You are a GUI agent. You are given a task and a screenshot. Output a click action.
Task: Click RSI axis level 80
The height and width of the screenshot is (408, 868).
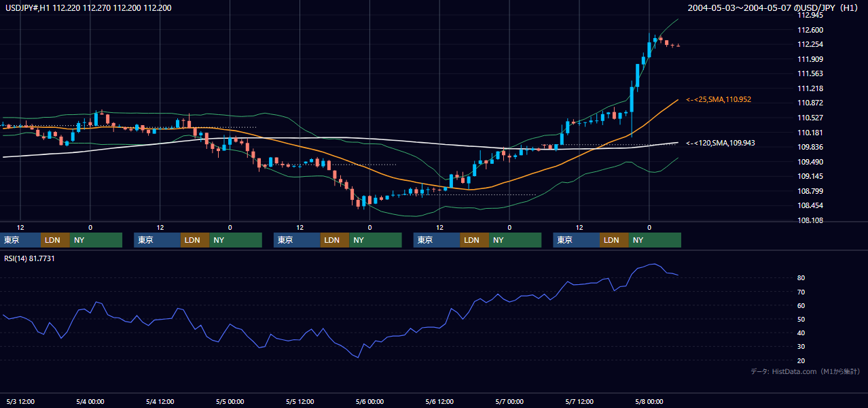[x=802, y=278]
